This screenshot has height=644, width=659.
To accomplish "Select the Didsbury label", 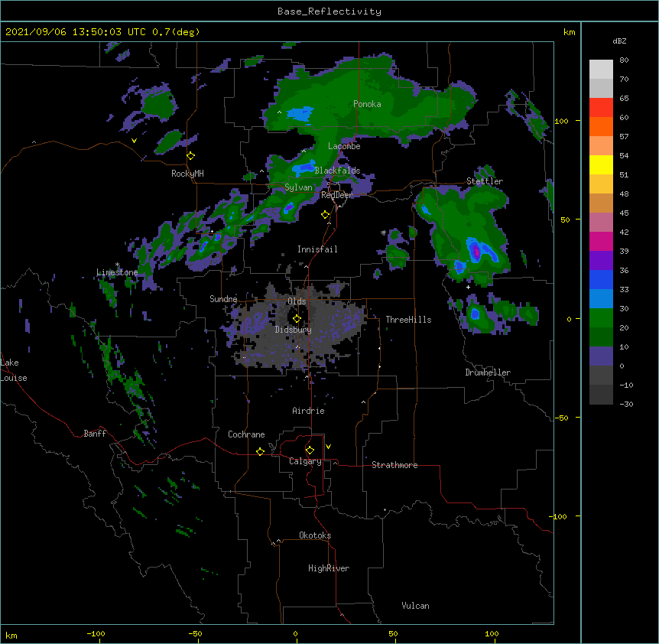I will [294, 330].
